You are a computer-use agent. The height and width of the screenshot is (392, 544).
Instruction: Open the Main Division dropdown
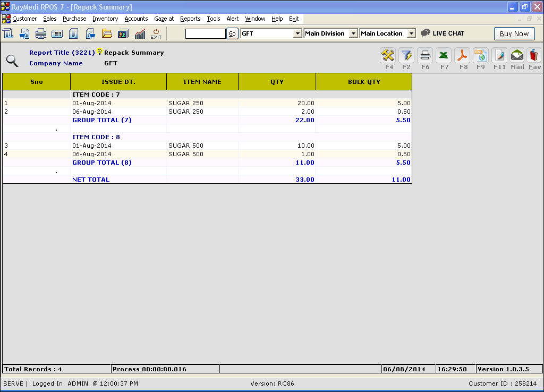point(353,33)
